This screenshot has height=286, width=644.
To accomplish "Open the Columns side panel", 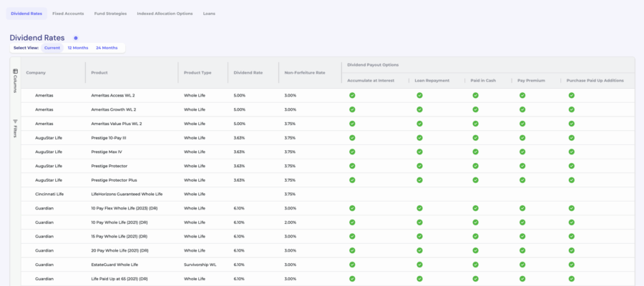I will pyautogui.click(x=15, y=81).
